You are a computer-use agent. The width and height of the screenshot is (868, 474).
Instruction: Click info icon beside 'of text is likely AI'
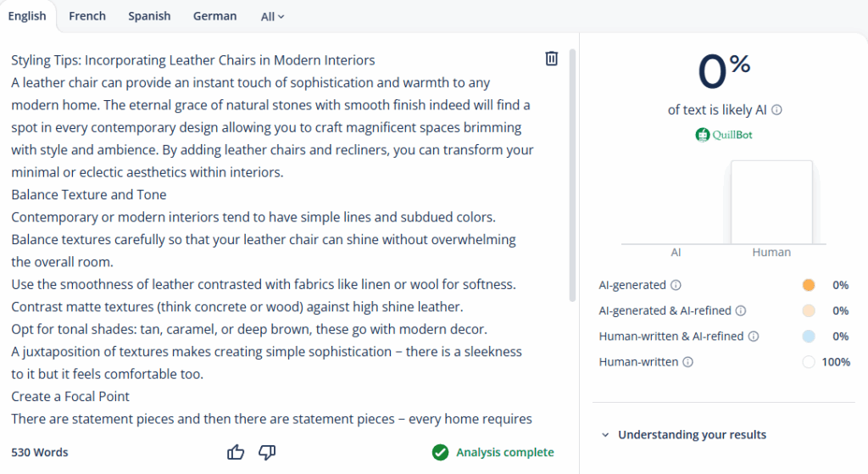click(776, 110)
